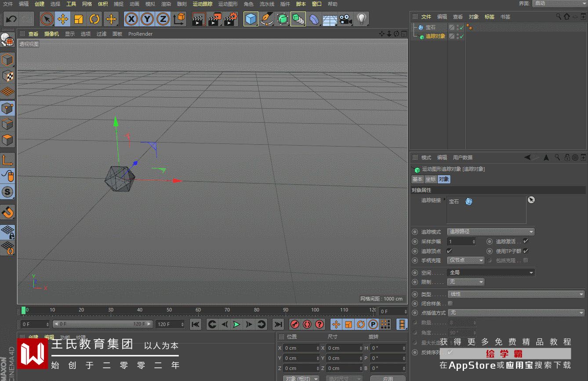Image resolution: width=588 pixels, height=381 pixels.
Task: Click the timeline frame range slider bar
Action: pyautogui.click(x=103, y=324)
